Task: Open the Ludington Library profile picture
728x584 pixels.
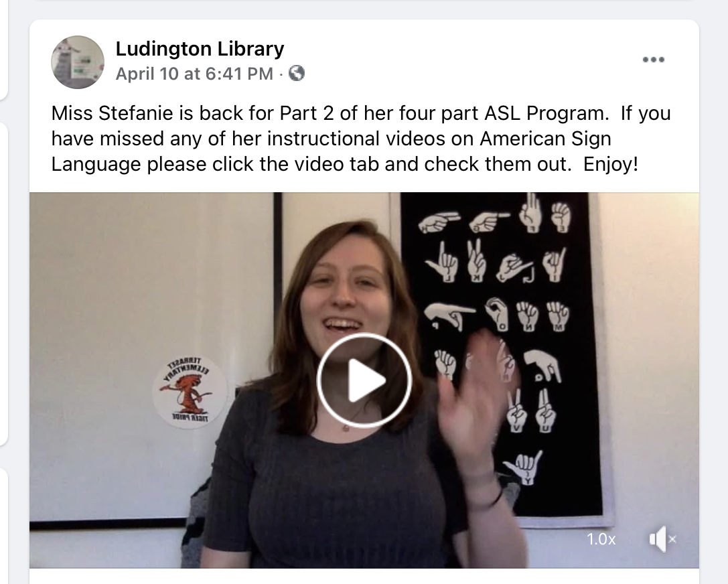Action: pyautogui.click(x=78, y=62)
